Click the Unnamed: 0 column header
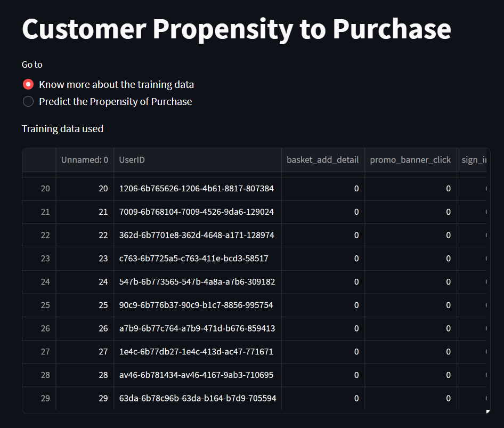 click(x=85, y=159)
